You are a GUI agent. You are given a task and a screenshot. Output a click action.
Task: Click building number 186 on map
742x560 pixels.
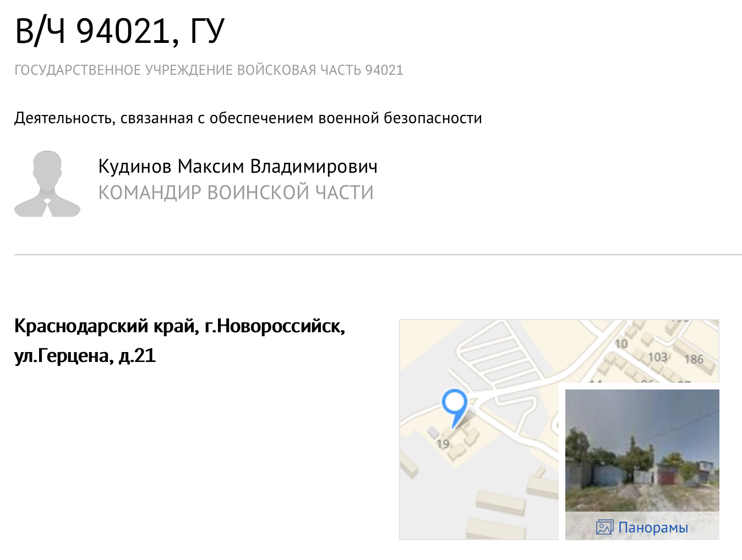point(694,359)
